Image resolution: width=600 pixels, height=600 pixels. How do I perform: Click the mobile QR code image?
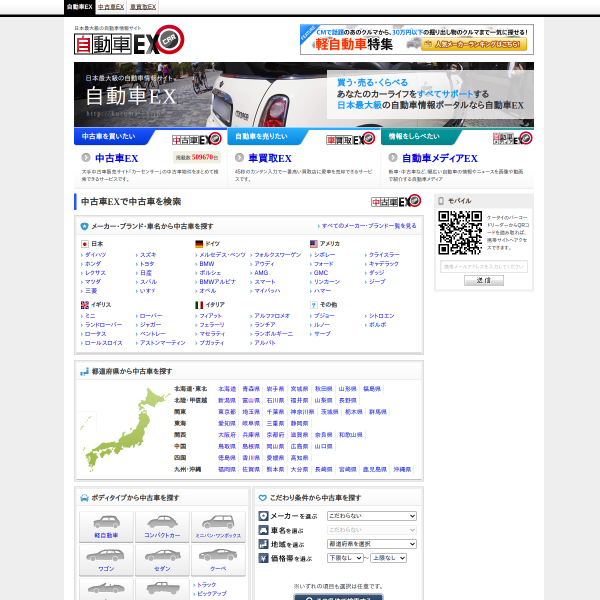[459, 232]
